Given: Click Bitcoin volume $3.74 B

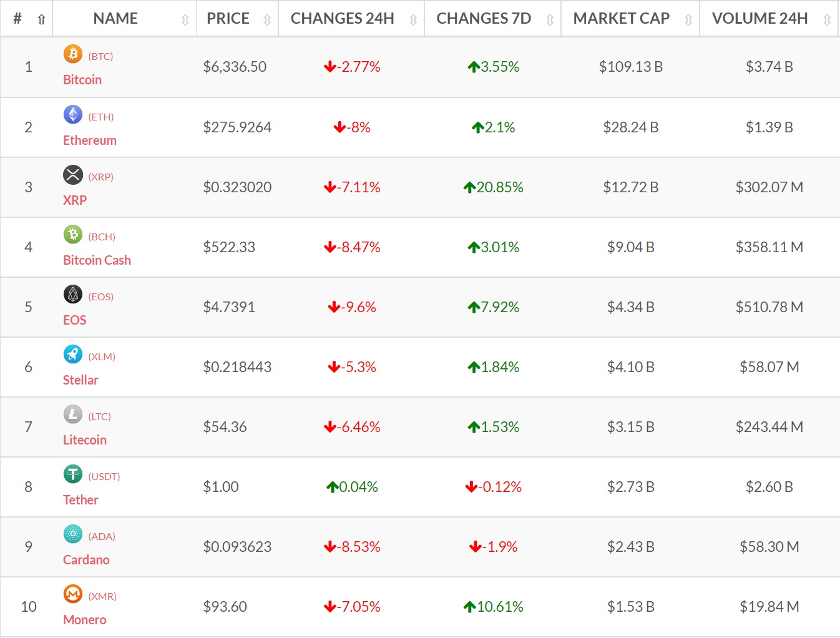Looking at the screenshot, I should [769, 67].
